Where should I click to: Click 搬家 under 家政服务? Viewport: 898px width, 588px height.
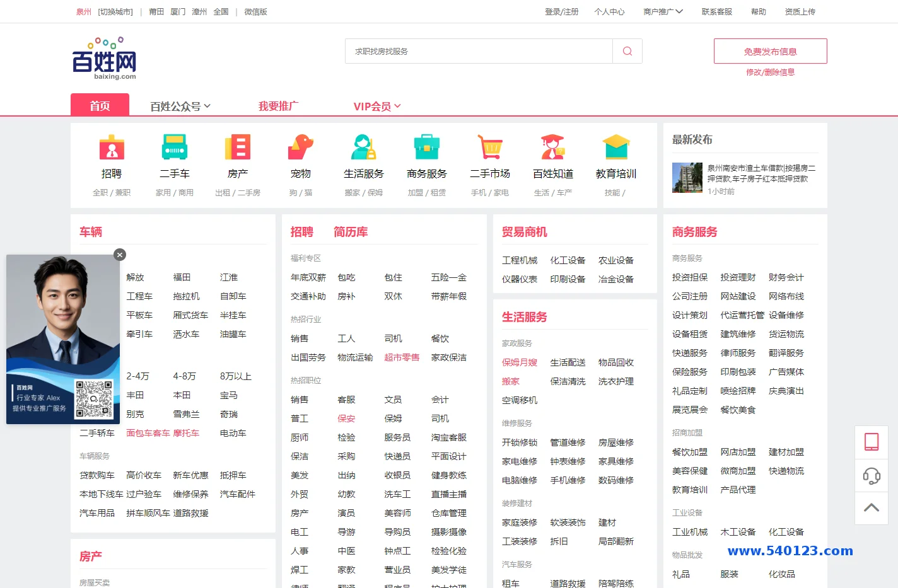tap(511, 381)
